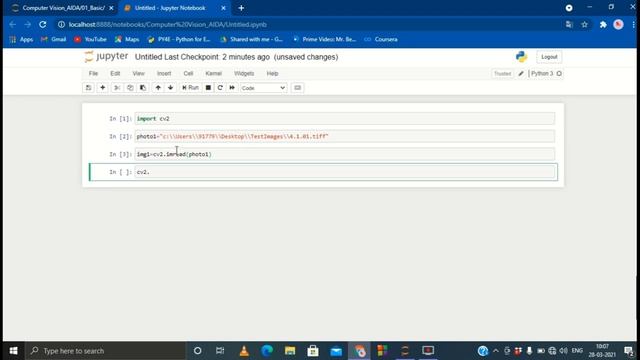Open Microsoft Edge from taskbar
640x360 pixels.
267,351
